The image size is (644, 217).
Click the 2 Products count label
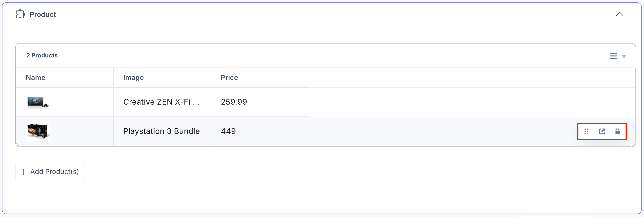[x=42, y=55]
